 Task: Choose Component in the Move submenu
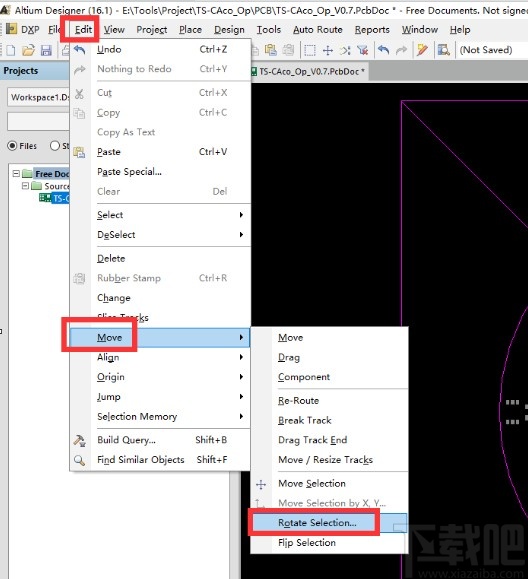(329, 377)
